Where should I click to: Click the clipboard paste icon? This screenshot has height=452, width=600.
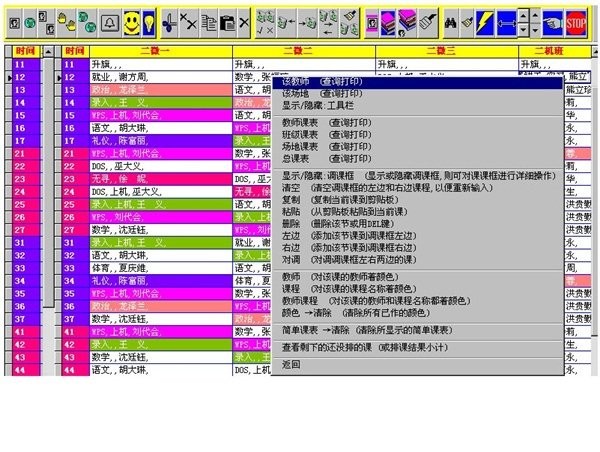(x=228, y=20)
